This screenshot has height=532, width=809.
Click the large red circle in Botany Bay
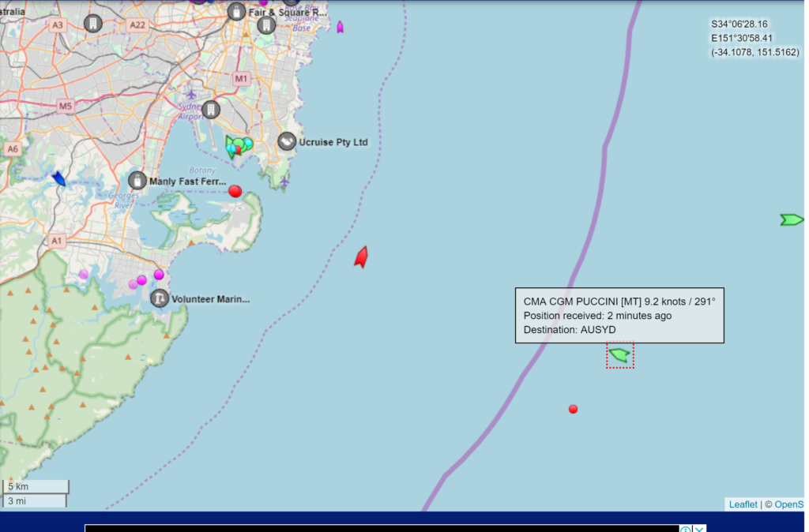[x=235, y=191]
